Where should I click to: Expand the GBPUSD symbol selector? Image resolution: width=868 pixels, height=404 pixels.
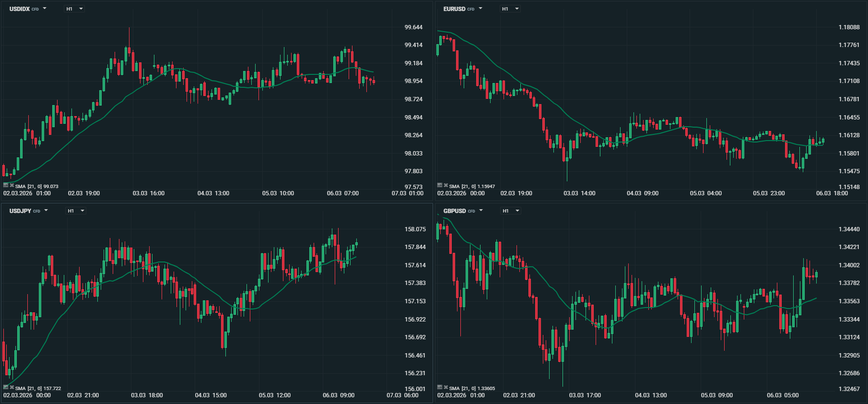481,211
